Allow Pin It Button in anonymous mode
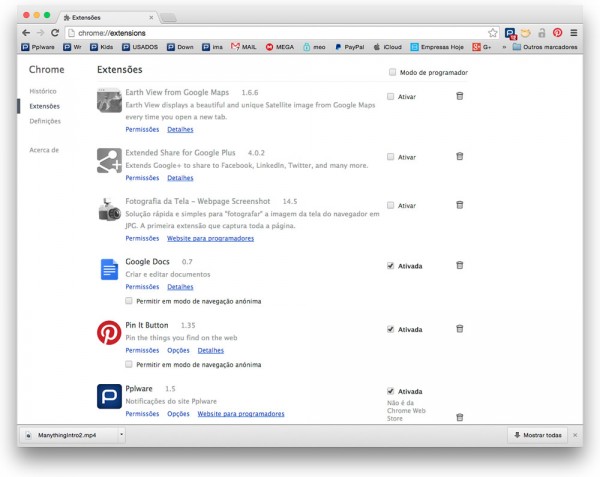 click(x=129, y=364)
